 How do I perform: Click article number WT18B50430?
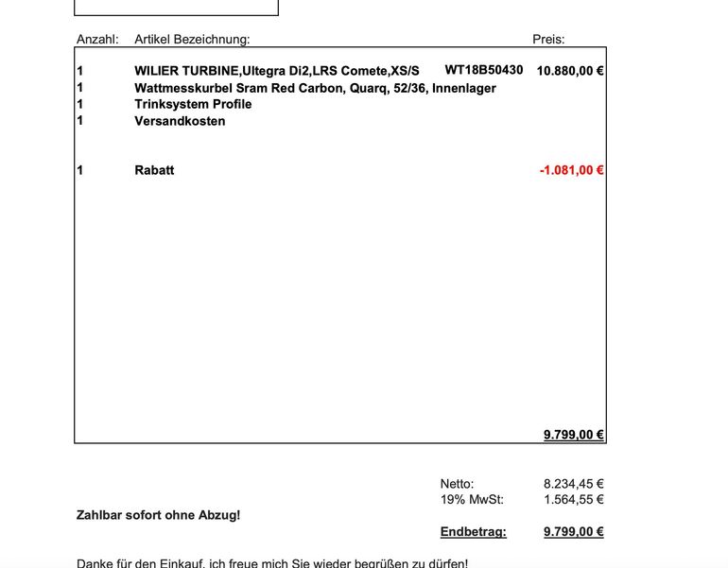click(x=484, y=70)
